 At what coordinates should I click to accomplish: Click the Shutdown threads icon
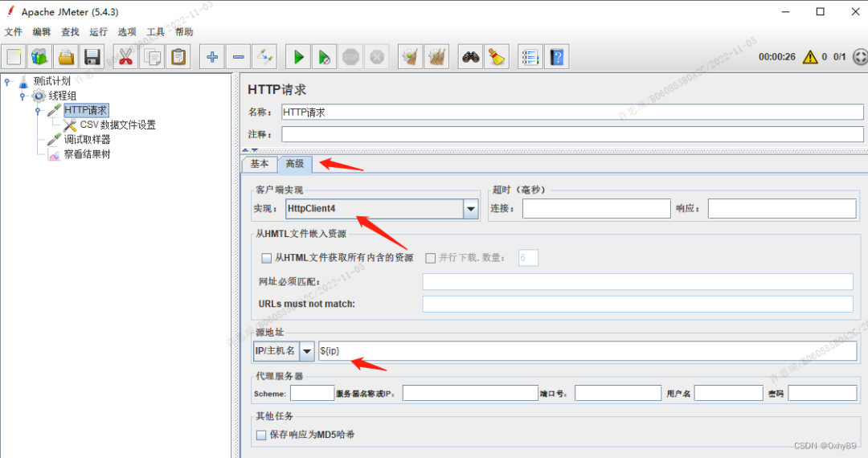coord(377,57)
